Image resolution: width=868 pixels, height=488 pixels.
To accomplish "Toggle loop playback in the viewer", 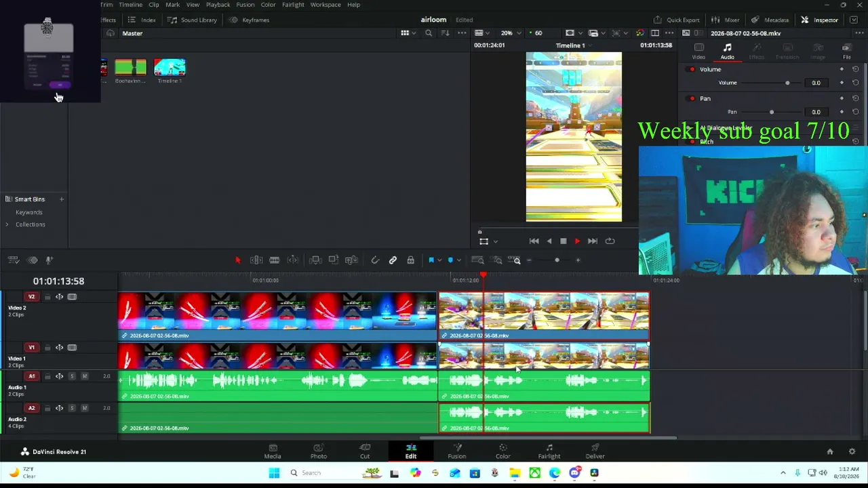I will (610, 241).
